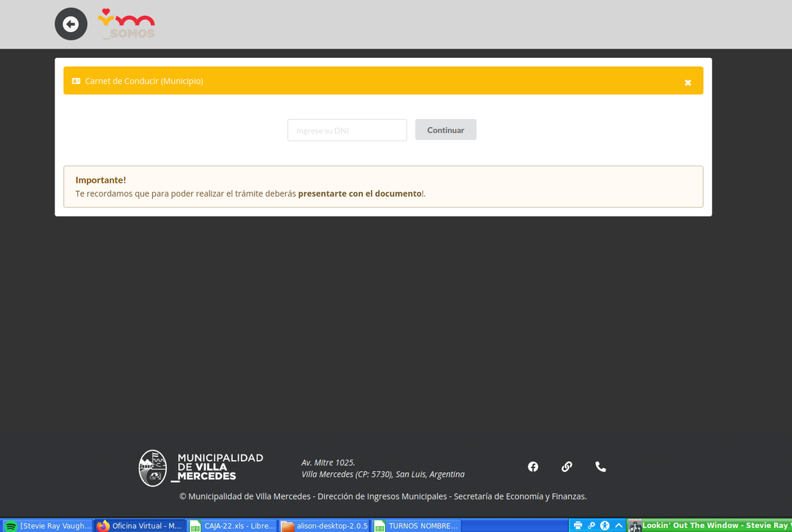Viewport: 792px width, 532px height.
Task: Click the Villa Mercedes (CP: 5730) address line
Action: [383, 474]
